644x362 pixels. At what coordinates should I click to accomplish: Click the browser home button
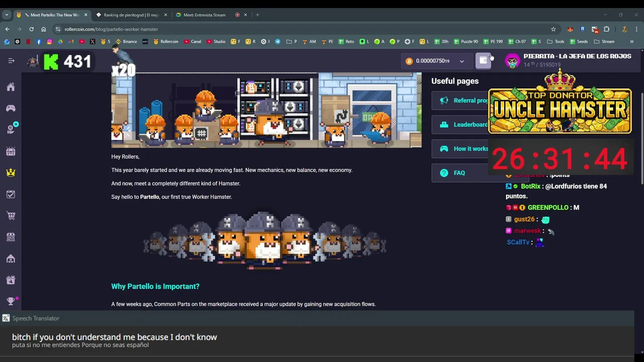point(43,29)
